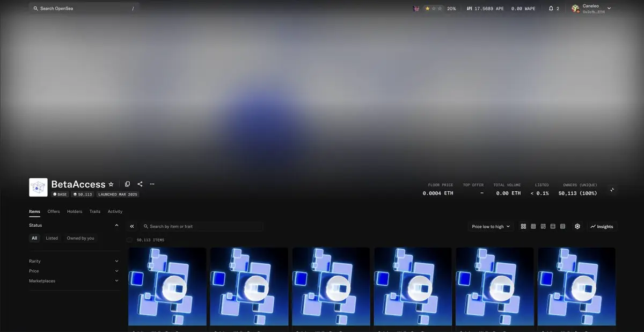The image size is (644, 332).
Task: Open the Caneleo account menu chevron
Action: click(609, 8)
